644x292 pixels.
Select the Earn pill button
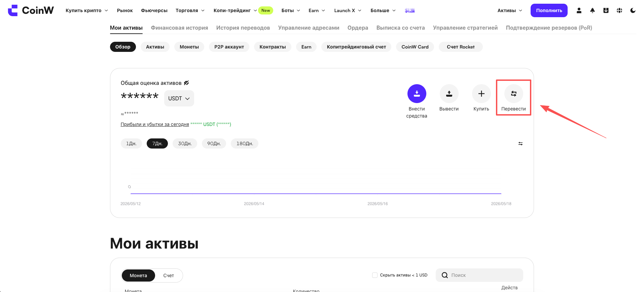click(306, 47)
